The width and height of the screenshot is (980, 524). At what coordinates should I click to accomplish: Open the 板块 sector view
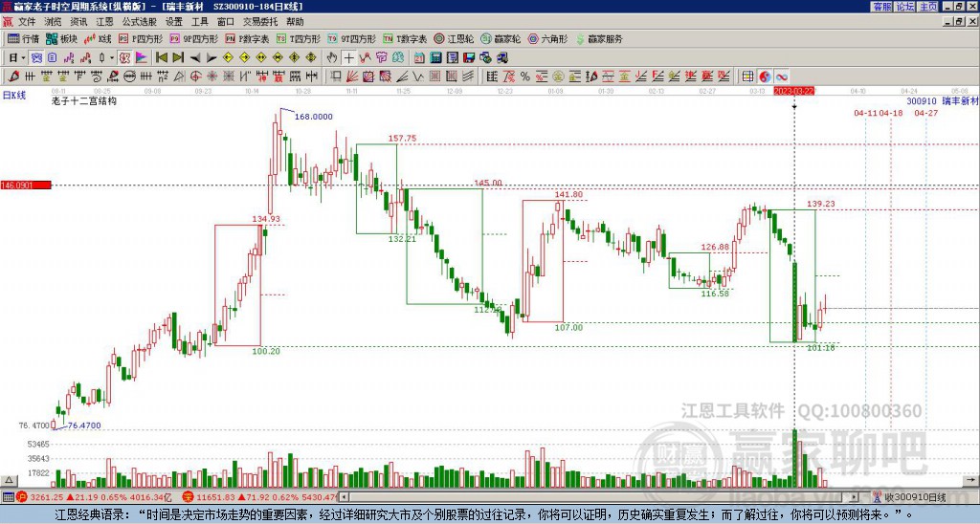click(61, 38)
